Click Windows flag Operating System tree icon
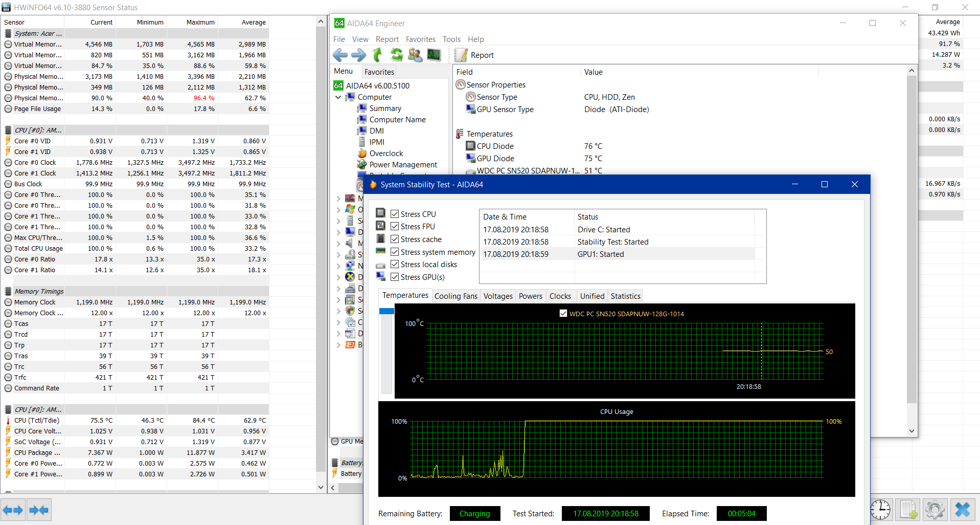 (350, 209)
